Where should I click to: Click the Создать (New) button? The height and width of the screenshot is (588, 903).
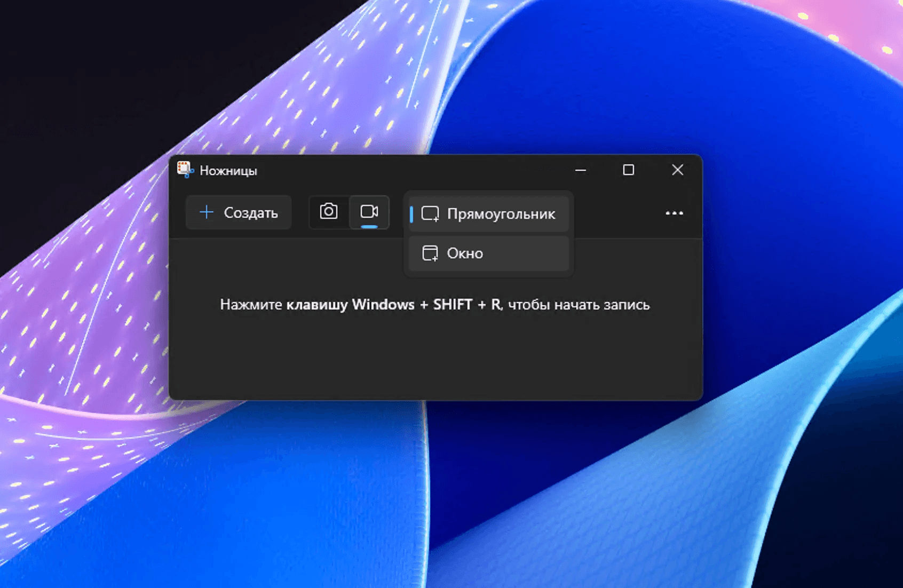[239, 212]
